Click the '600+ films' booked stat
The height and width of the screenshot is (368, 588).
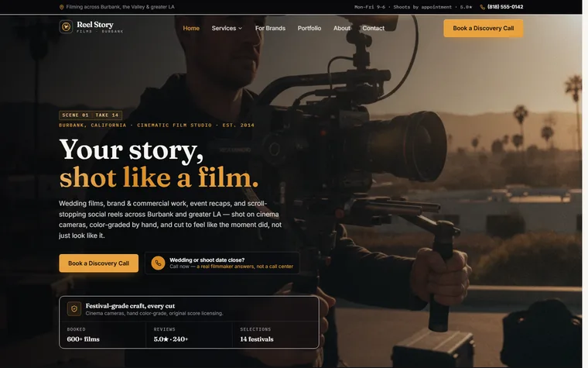(x=84, y=339)
